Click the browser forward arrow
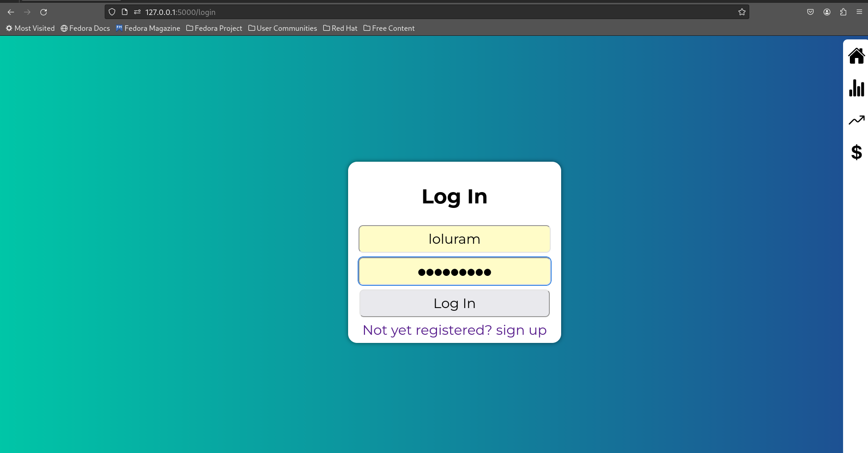The image size is (868, 453). [27, 12]
